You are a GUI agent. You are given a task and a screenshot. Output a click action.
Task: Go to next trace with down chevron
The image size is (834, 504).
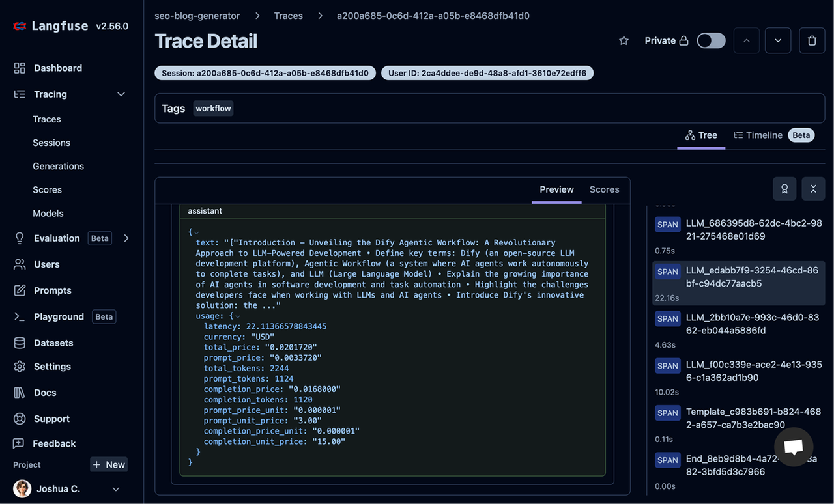tap(778, 40)
